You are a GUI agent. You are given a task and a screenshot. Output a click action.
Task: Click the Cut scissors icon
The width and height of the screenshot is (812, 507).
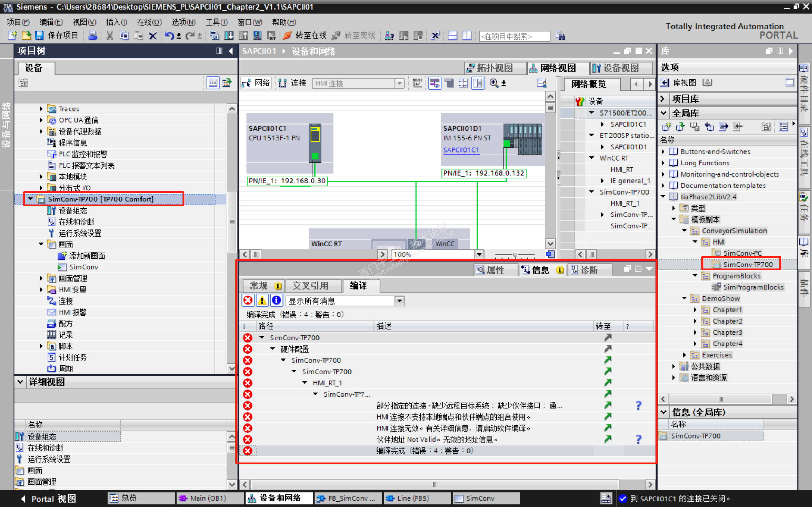pos(110,35)
